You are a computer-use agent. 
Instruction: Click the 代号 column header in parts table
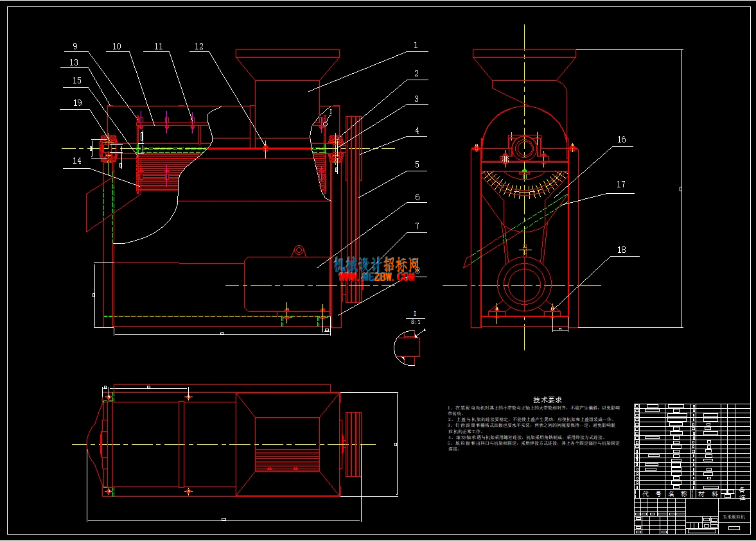[x=651, y=494]
